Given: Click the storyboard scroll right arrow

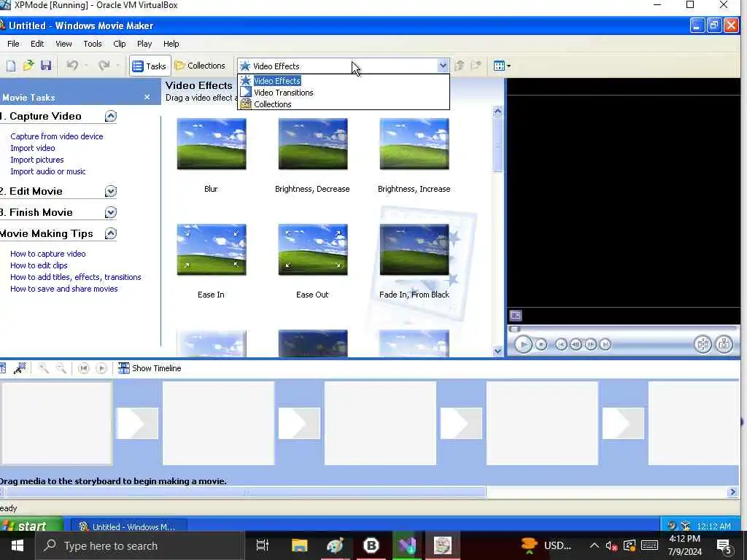Looking at the screenshot, I should [732, 492].
